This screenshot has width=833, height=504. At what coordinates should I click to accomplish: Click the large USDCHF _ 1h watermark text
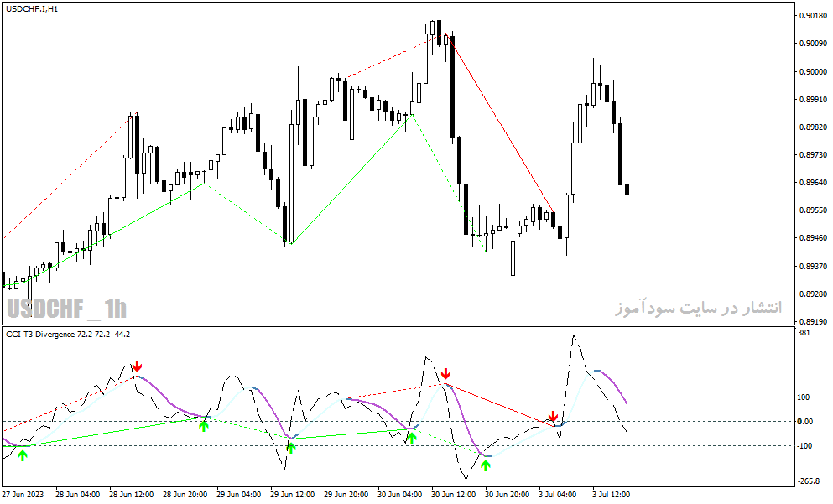[67, 309]
